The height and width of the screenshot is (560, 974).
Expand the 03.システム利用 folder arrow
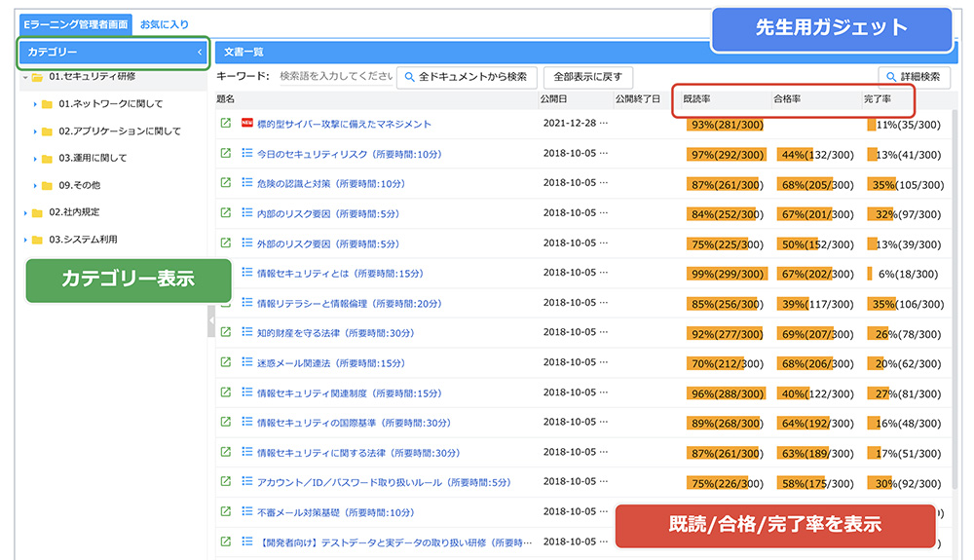pyautogui.click(x=26, y=240)
